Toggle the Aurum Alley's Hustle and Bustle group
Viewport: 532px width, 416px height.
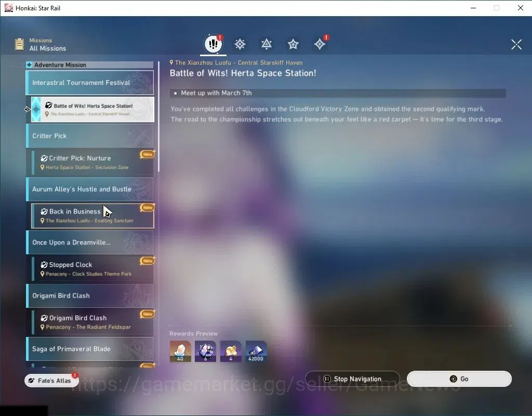pos(90,189)
